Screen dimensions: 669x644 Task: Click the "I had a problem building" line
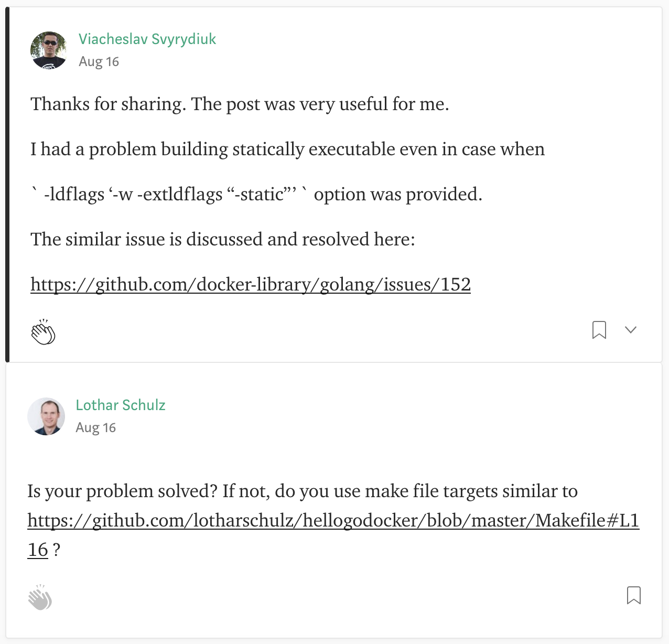pyautogui.click(x=287, y=149)
